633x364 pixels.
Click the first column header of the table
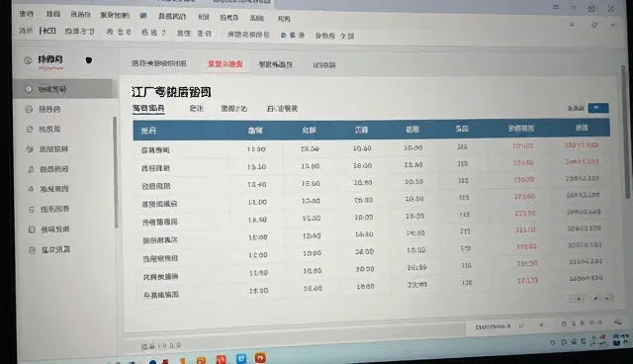click(x=148, y=131)
